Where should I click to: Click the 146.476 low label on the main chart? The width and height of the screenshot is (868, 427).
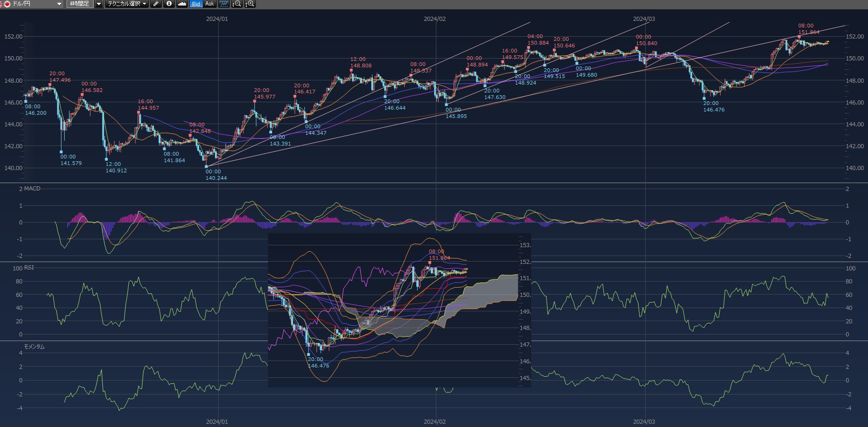[714, 110]
